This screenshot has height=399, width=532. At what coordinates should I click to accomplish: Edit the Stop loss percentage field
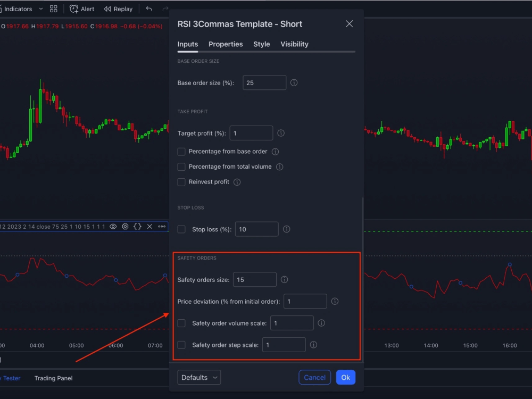257,229
